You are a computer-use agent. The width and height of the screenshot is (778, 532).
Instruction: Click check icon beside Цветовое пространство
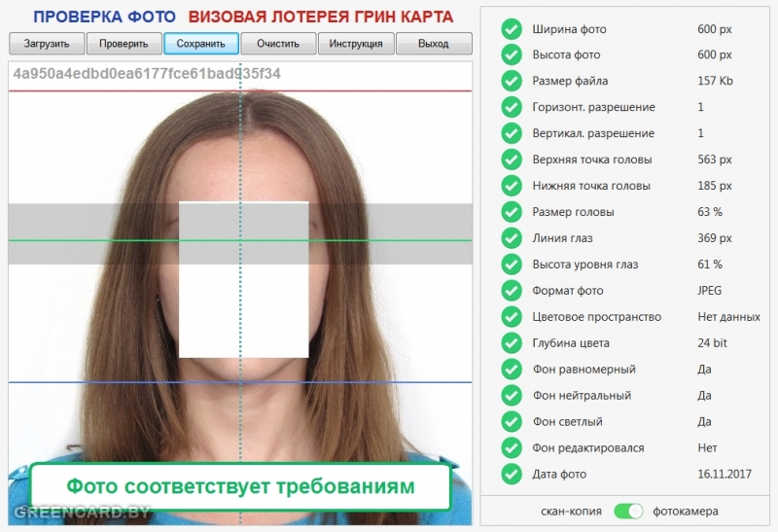[512, 317]
